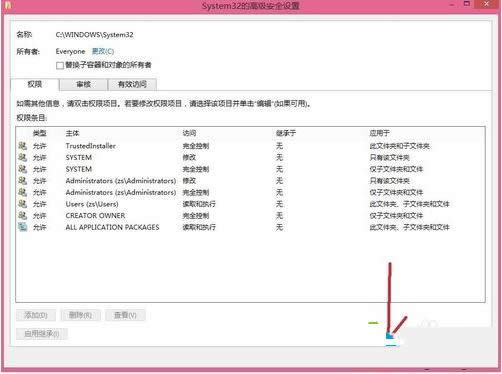Viewport: 502px width, 374px height.
Task: Click the icon of the CREATOR OWNER entry
Action: point(22,216)
